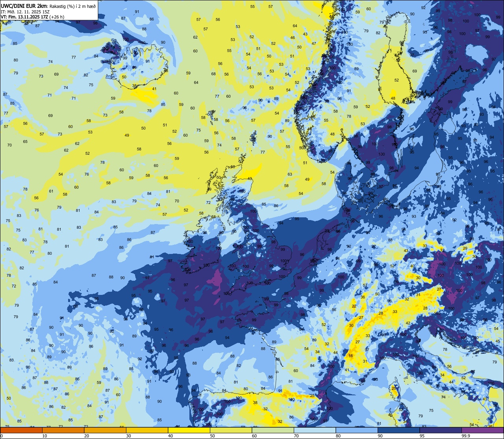Click the 90–95 dark blue legend swatch
This screenshot has height=439, width=504.
click(398, 430)
